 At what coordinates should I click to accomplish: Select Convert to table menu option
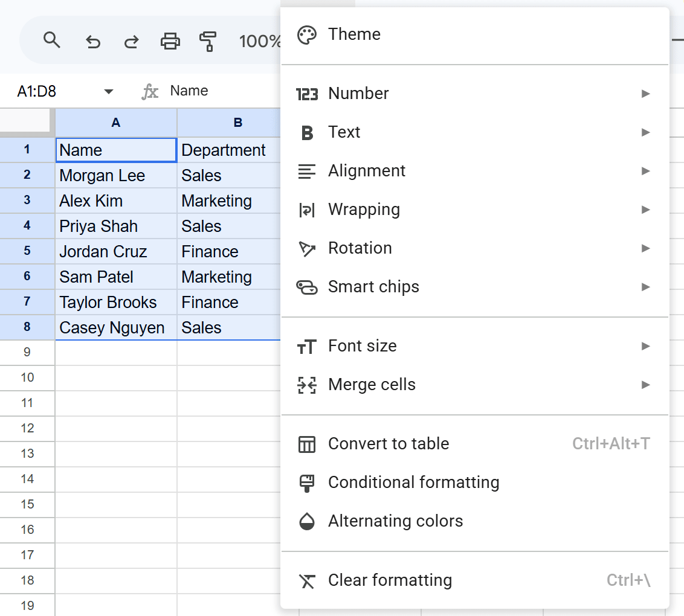click(x=474, y=444)
